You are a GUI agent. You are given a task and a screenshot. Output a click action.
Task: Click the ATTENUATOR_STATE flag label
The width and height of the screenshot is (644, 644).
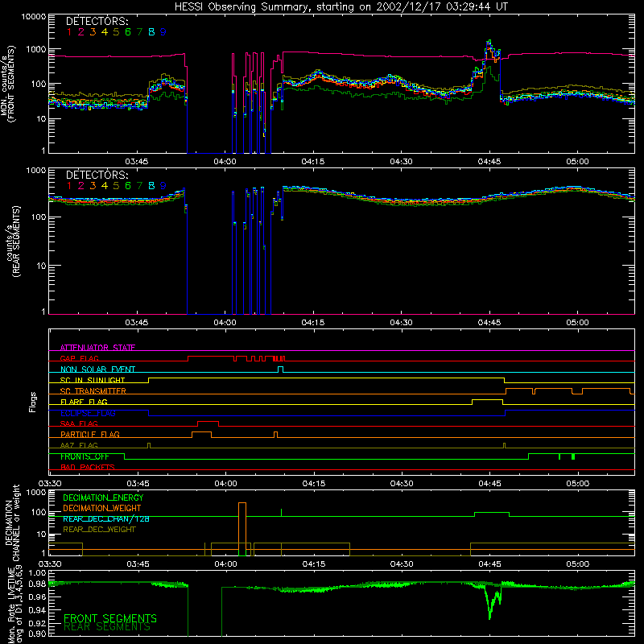tap(97, 348)
